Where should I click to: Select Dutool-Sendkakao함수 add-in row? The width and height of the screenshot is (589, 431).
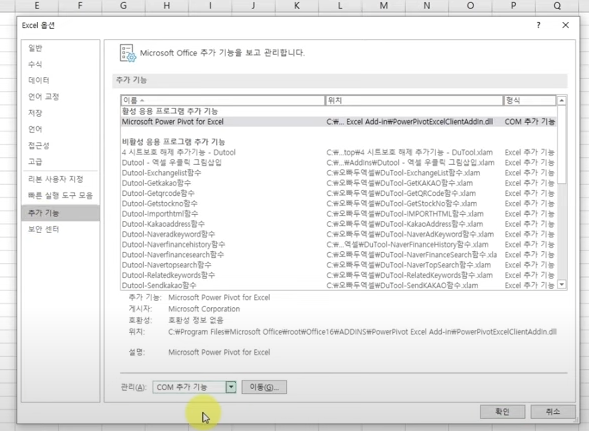pyautogui.click(x=338, y=285)
